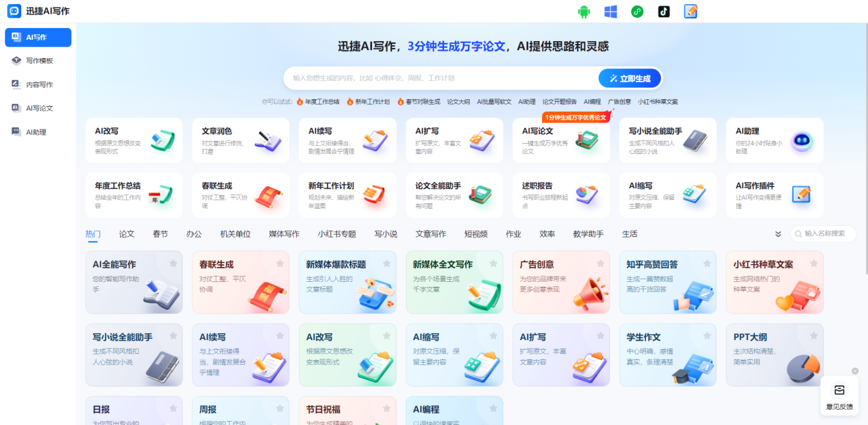Favorite the AI全能写作 card with star
Viewport: 868px width, 425px height.
(173, 263)
